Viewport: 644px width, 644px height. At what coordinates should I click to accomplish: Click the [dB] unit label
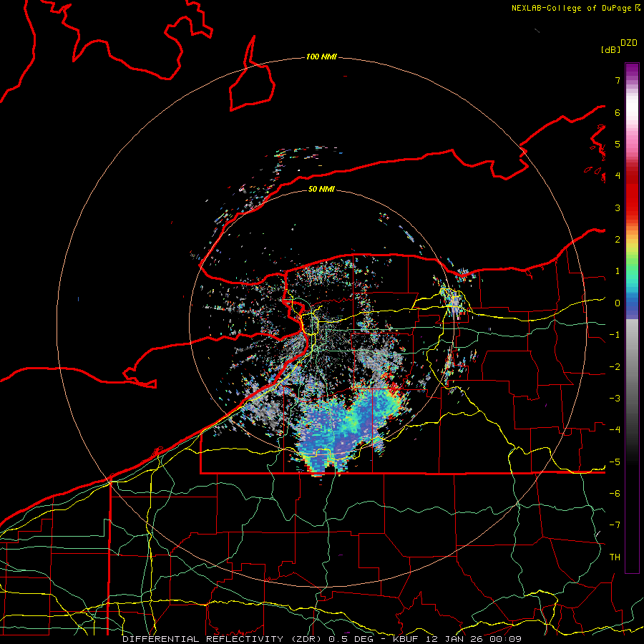610,50
